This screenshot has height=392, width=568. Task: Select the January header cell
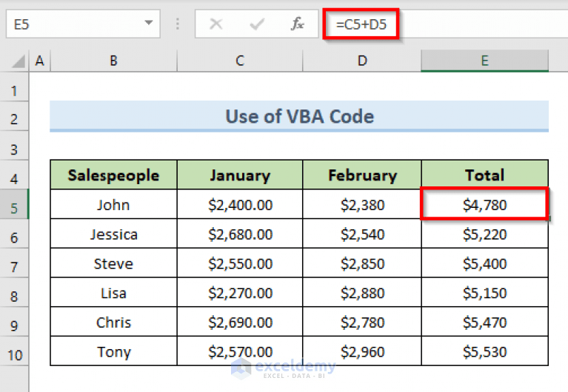(x=240, y=175)
